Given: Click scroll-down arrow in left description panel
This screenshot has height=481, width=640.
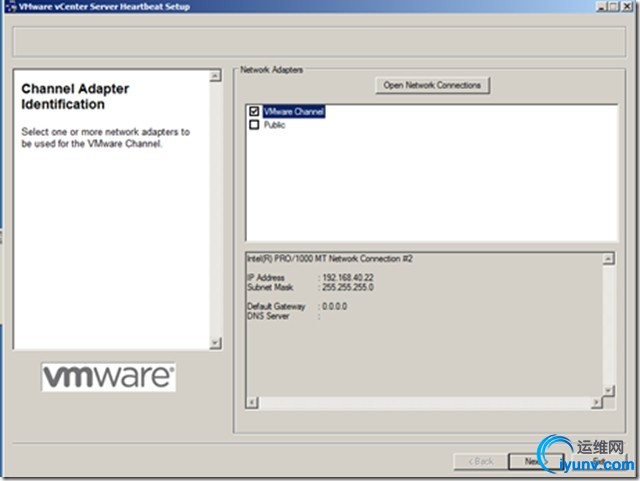Looking at the screenshot, I should 216,343.
